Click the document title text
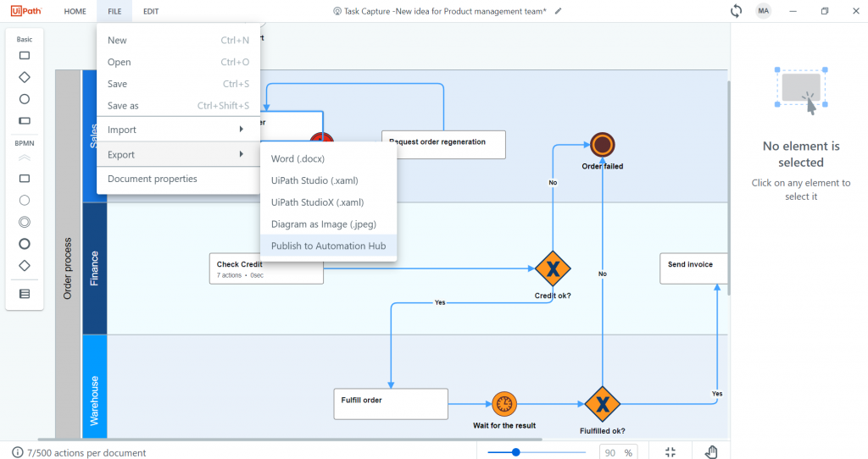This screenshot has width=868, height=459. coord(445,11)
